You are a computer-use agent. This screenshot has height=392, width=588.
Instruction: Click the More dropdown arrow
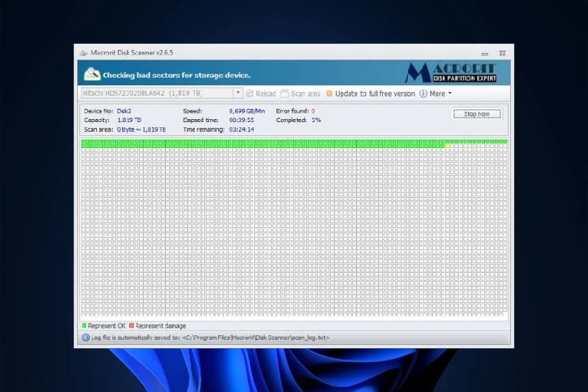[450, 93]
